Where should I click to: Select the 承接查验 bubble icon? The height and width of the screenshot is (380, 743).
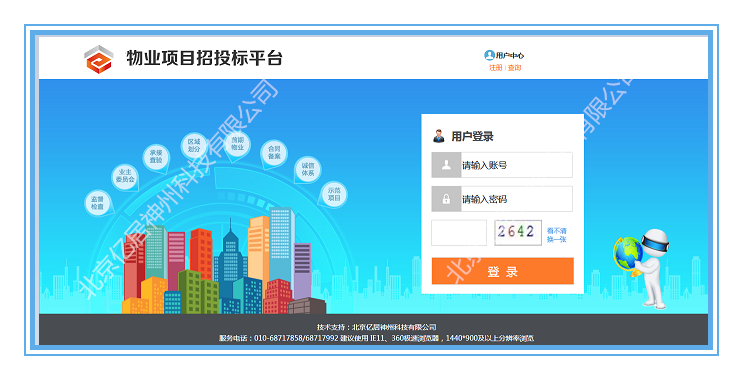point(156,156)
